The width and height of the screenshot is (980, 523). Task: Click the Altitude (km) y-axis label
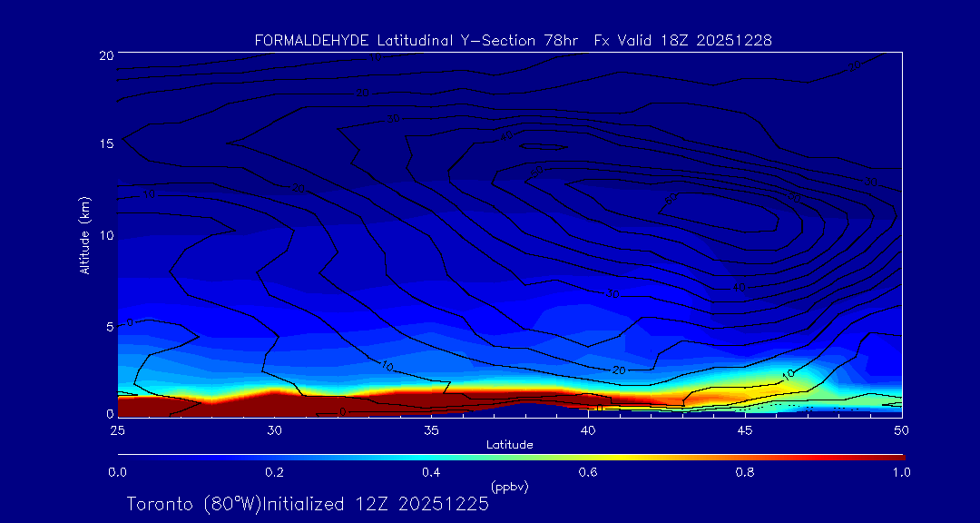point(84,234)
